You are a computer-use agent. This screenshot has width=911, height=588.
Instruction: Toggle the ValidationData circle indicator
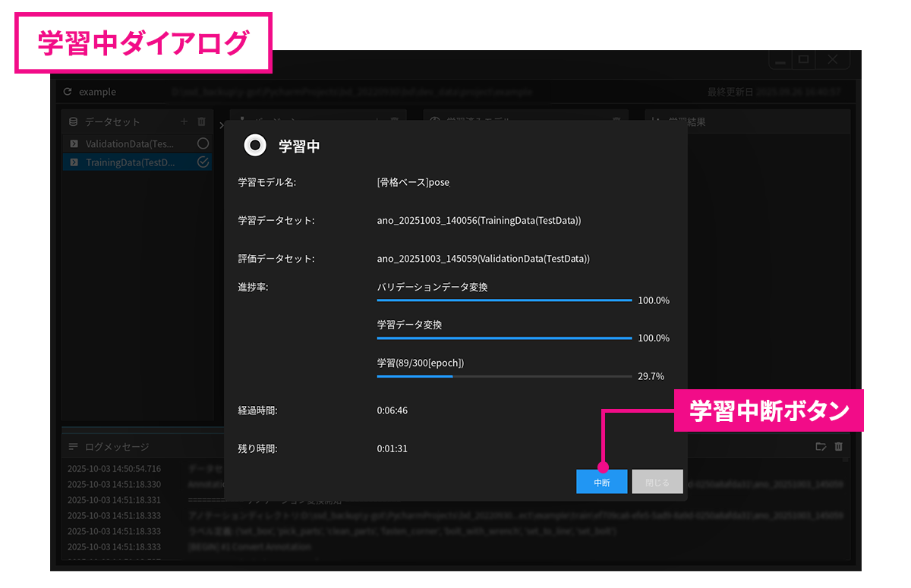coord(203,143)
